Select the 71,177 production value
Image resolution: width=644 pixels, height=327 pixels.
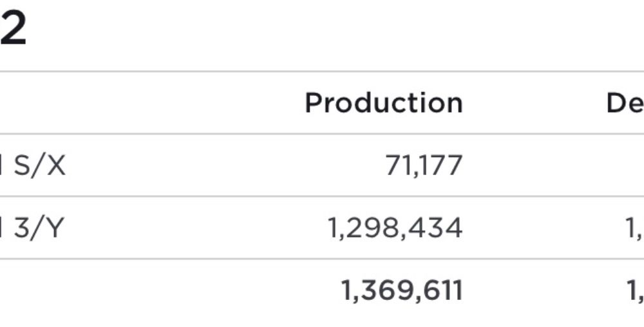point(424,166)
